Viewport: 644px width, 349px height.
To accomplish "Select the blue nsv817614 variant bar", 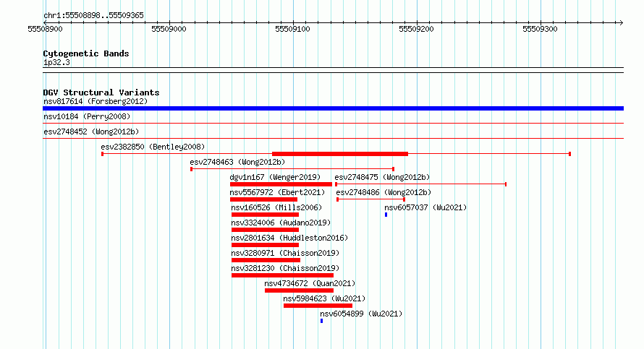I will tap(333, 108).
